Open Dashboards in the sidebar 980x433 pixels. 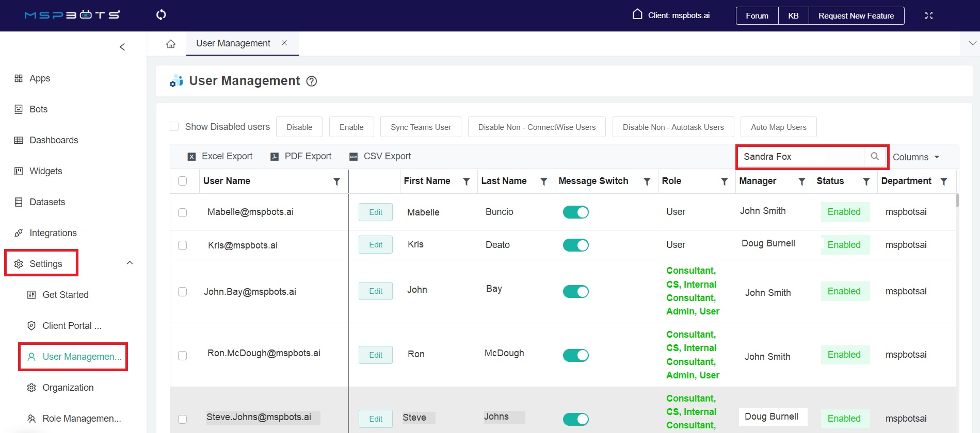[x=54, y=140]
